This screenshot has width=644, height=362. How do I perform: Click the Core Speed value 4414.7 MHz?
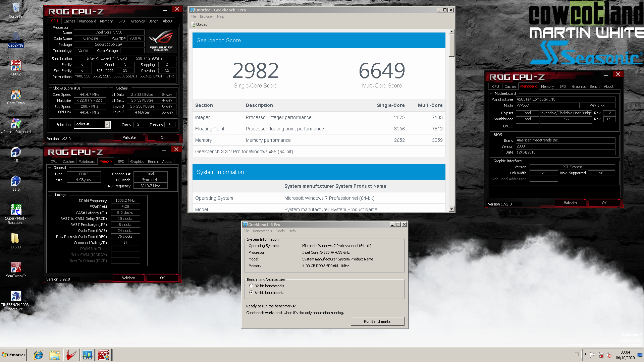(90, 95)
